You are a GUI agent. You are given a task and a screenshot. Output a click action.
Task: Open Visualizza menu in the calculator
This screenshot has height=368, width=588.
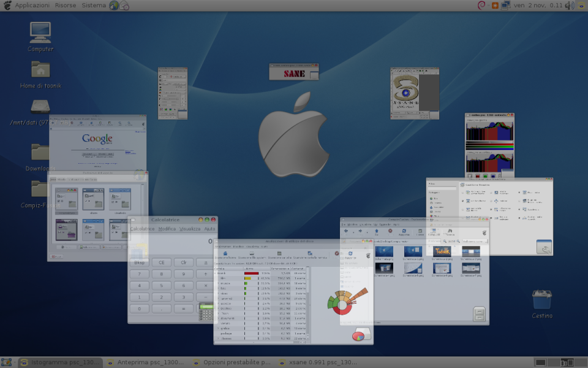(x=190, y=229)
